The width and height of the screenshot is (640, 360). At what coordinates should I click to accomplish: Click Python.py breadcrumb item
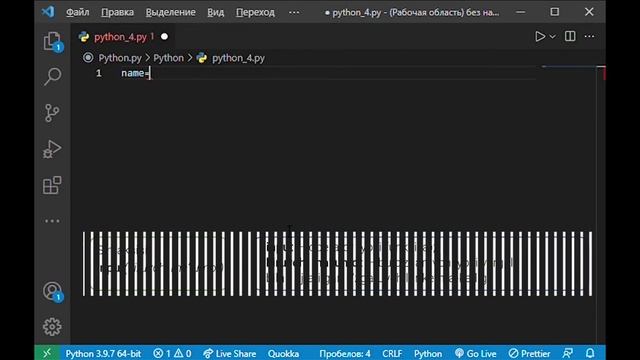pyautogui.click(x=120, y=58)
